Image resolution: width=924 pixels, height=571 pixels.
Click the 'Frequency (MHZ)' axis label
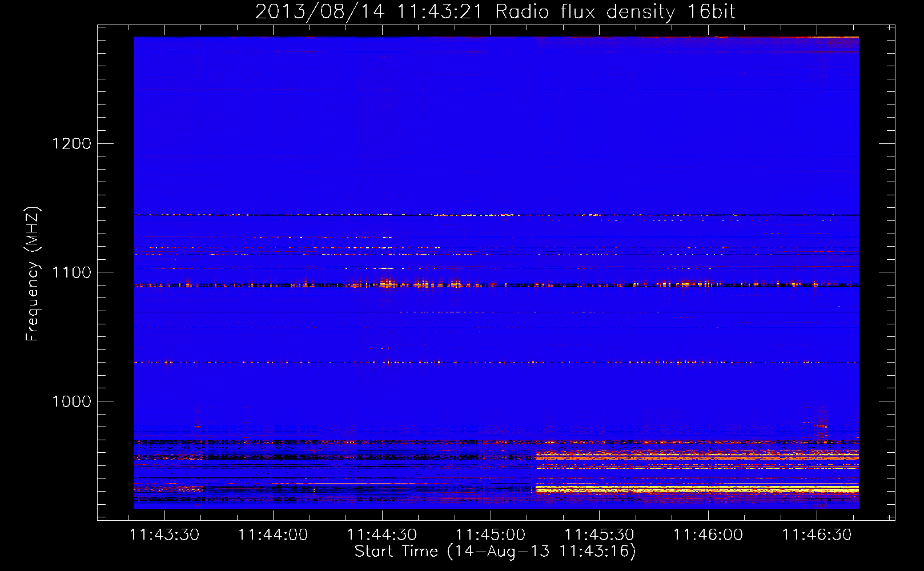[33, 274]
